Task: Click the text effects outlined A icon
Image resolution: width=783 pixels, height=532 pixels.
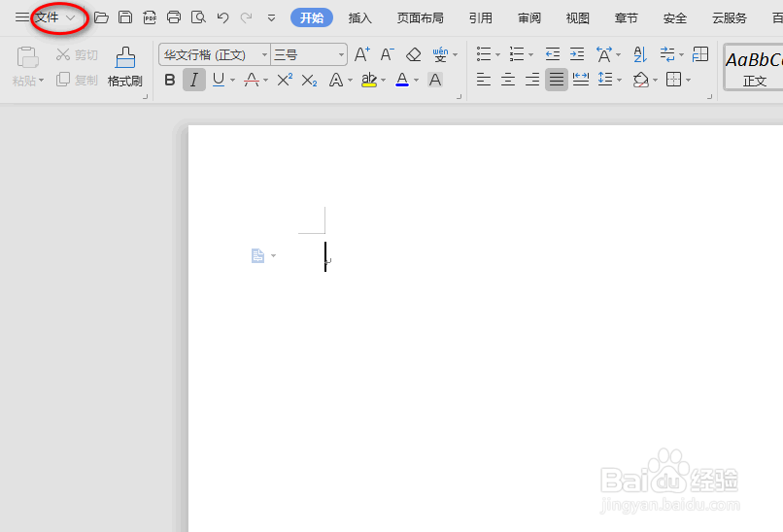Action: (x=336, y=80)
